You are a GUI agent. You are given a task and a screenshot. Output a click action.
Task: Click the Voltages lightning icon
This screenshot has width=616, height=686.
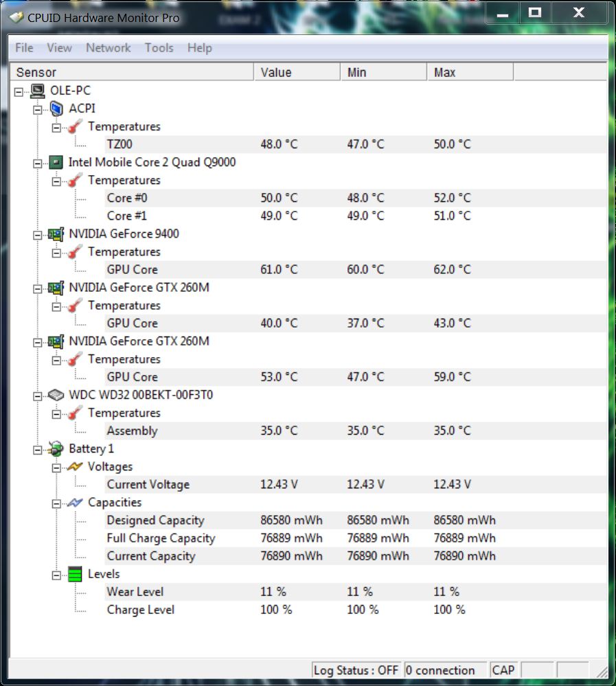pos(75,467)
